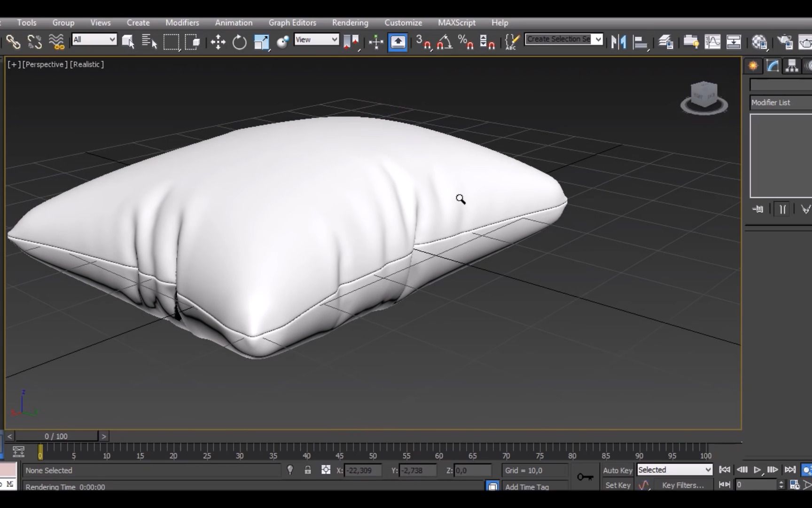Open the Selected key filter dropdown

pos(674,470)
